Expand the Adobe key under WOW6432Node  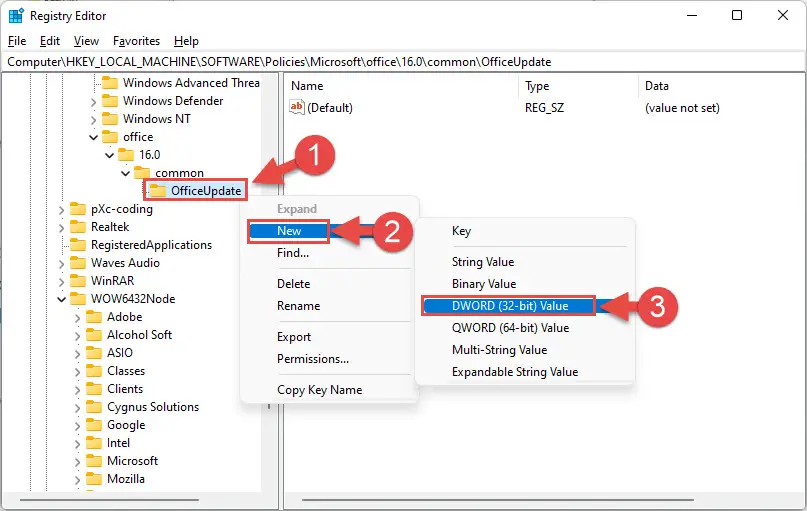(77, 318)
